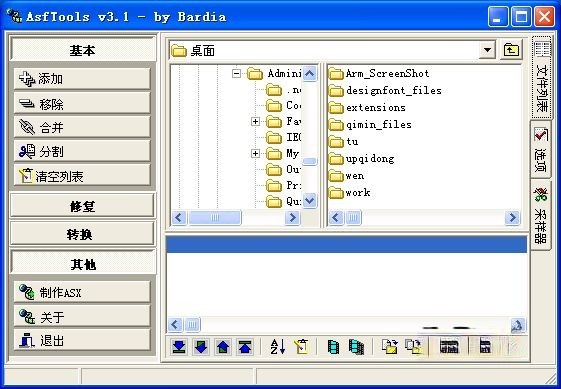The image size is (561, 389).
Task: Click the multiple documents to folder icon
Action: point(414,346)
